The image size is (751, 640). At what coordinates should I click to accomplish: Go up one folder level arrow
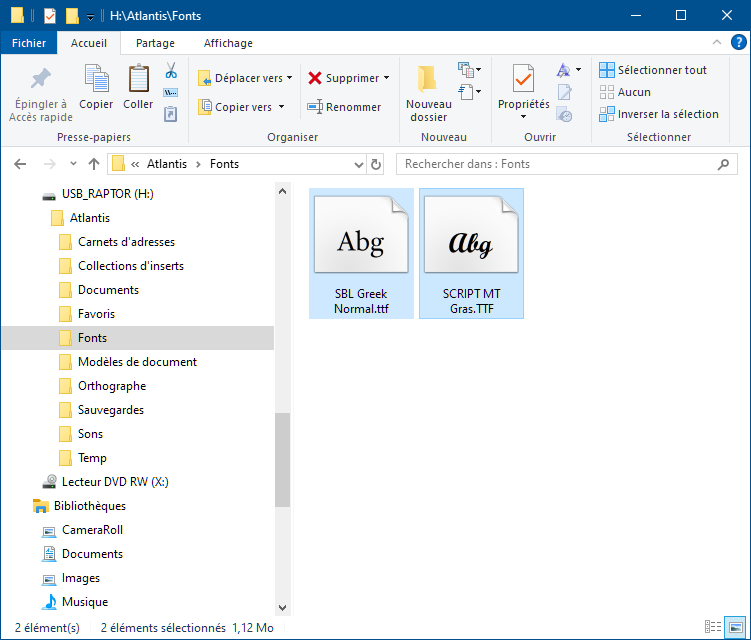pos(94,164)
